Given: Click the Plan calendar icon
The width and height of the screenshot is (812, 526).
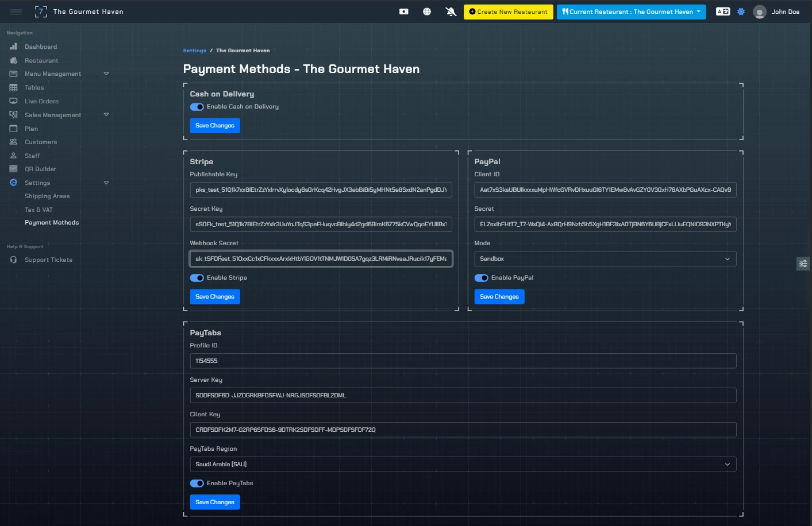Looking at the screenshot, I should coord(13,129).
